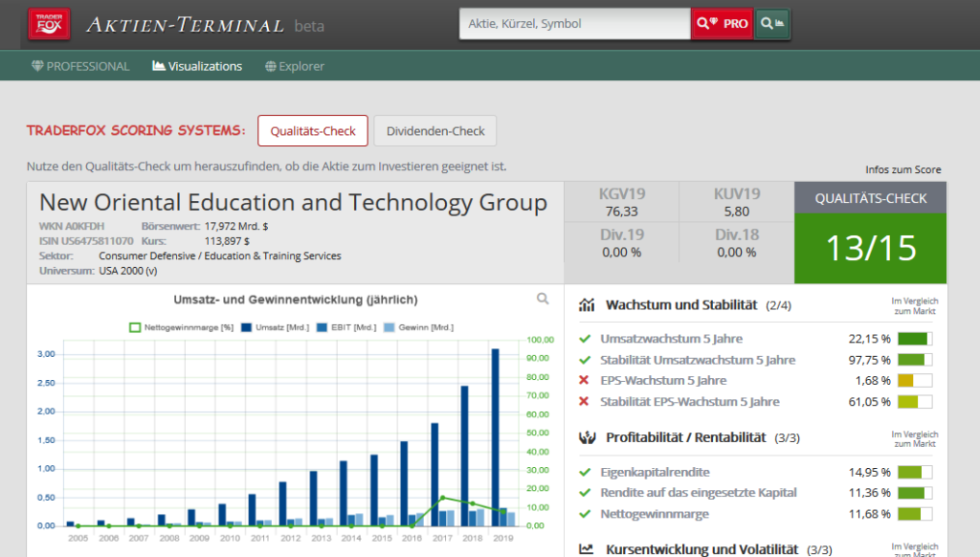Open the Explorer menu

[x=295, y=66]
